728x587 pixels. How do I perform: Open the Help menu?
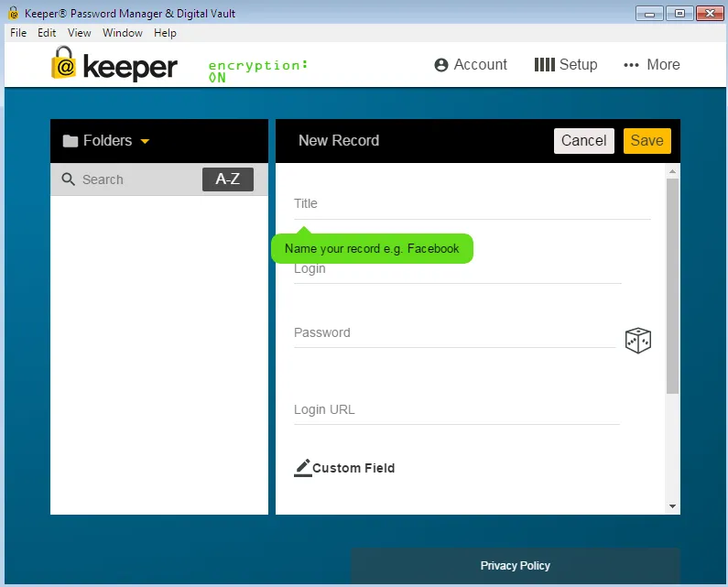pyautogui.click(x=165, y=33)
